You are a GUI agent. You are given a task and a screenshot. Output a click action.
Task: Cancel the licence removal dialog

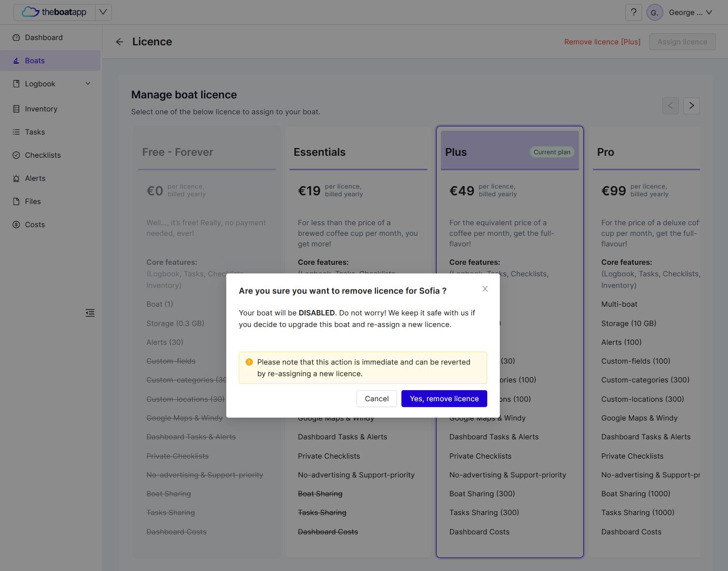click(x=377, y=399)
